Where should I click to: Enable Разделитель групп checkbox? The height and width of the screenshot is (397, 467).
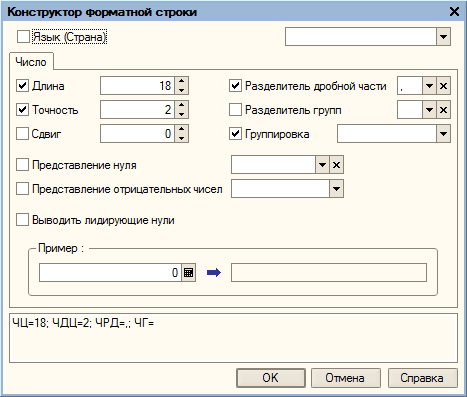coord(235,110)
